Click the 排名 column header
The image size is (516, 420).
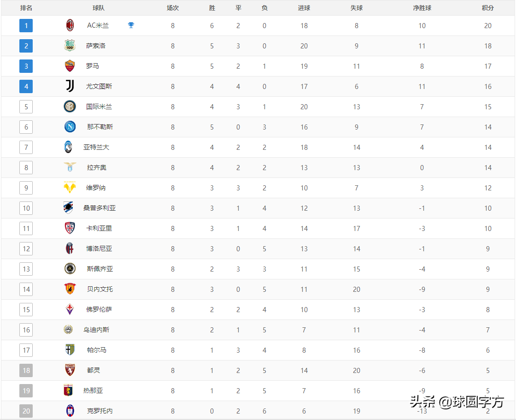26,8
